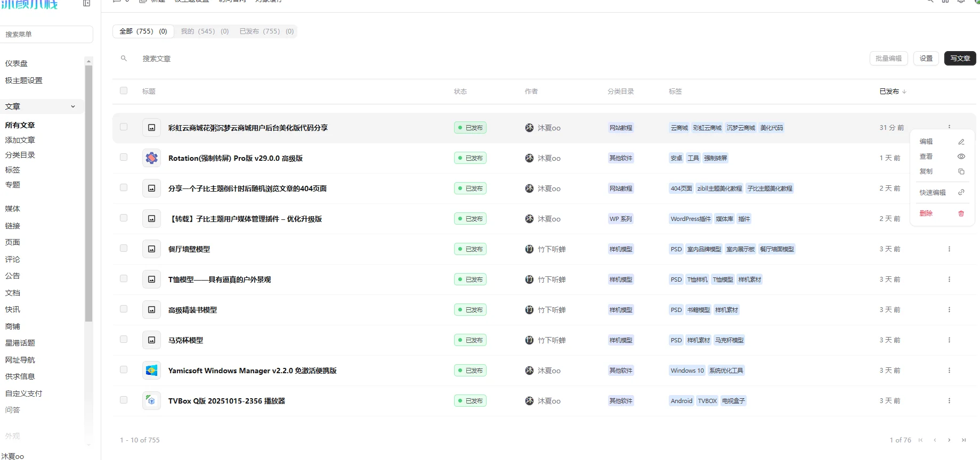This screenshot has width=980, height=460.
Task: Tick the select-all checkbox in the table header
Action: (x=124, y=91)
